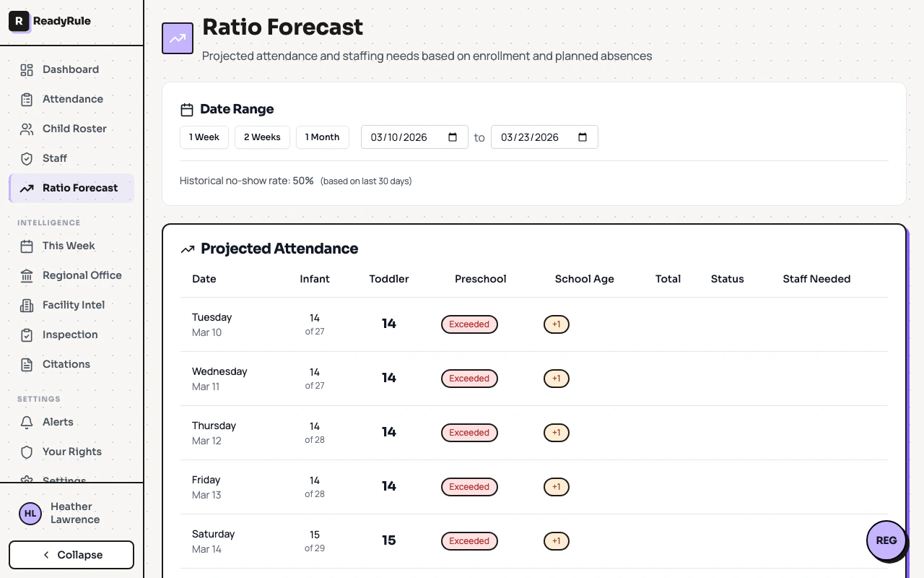Open Inspection using its checklist icon
Image resolution: width=924 pixels, height=578 pixels.
27,335
